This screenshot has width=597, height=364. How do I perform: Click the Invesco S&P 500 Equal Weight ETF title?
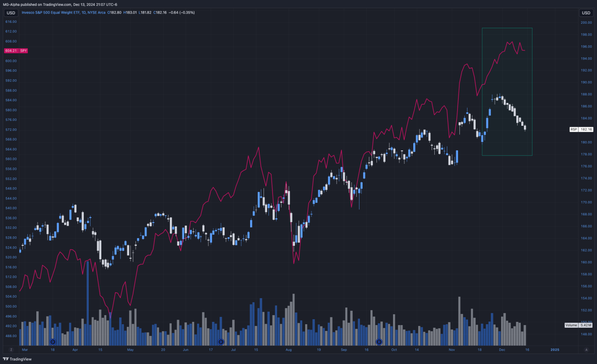coord(50,13)
